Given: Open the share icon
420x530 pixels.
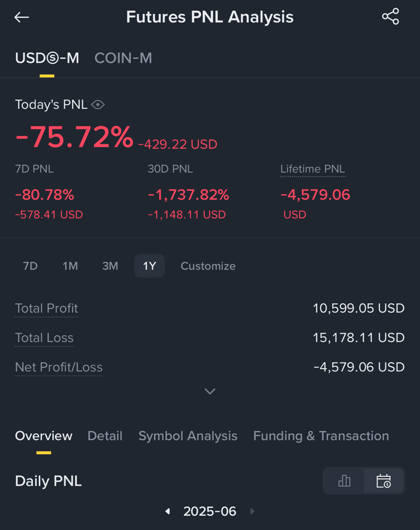Looking at the screenshot, I should 391,17.
